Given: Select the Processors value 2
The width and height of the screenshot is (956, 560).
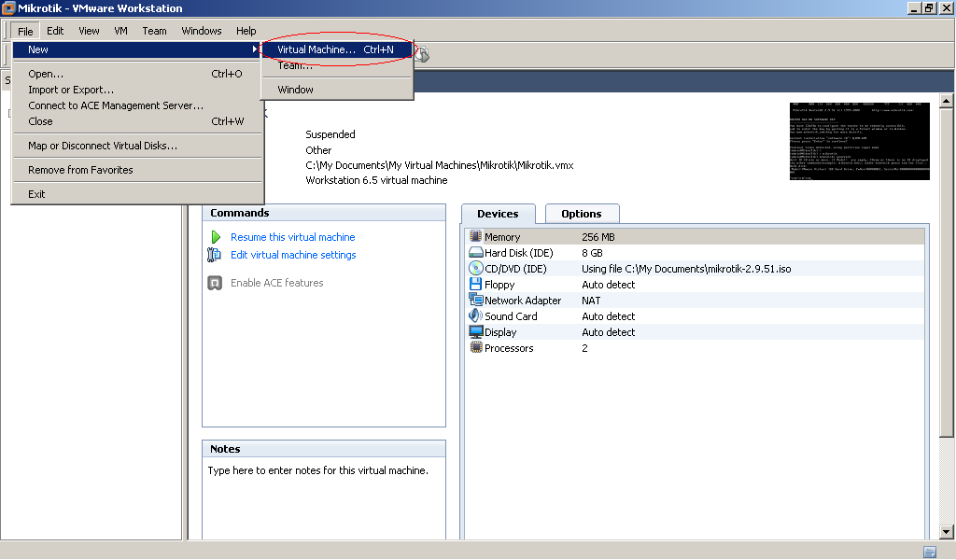Looking at the screenshot, I should click(x=584, y=348).
